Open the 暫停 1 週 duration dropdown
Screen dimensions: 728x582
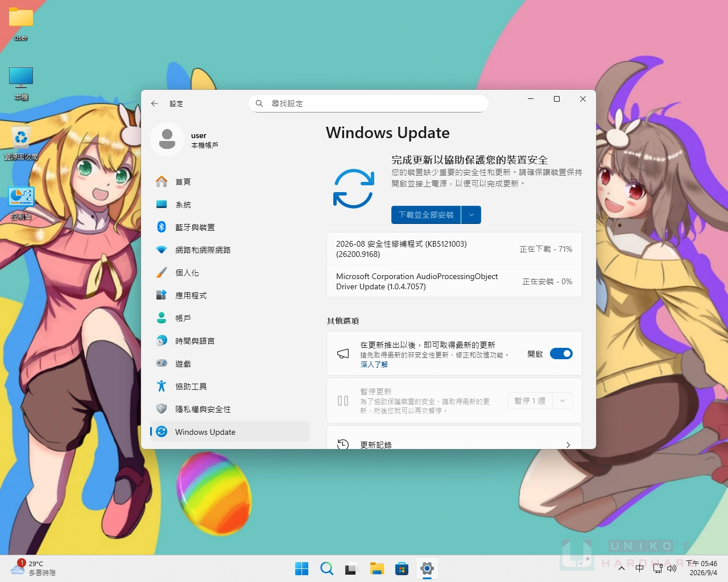tap(540, 401)
